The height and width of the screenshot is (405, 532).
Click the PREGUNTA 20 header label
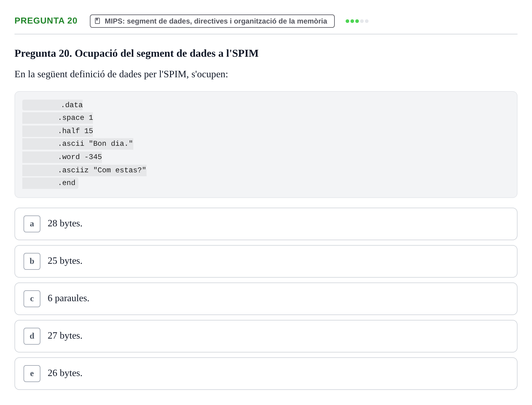coord(46,21)
